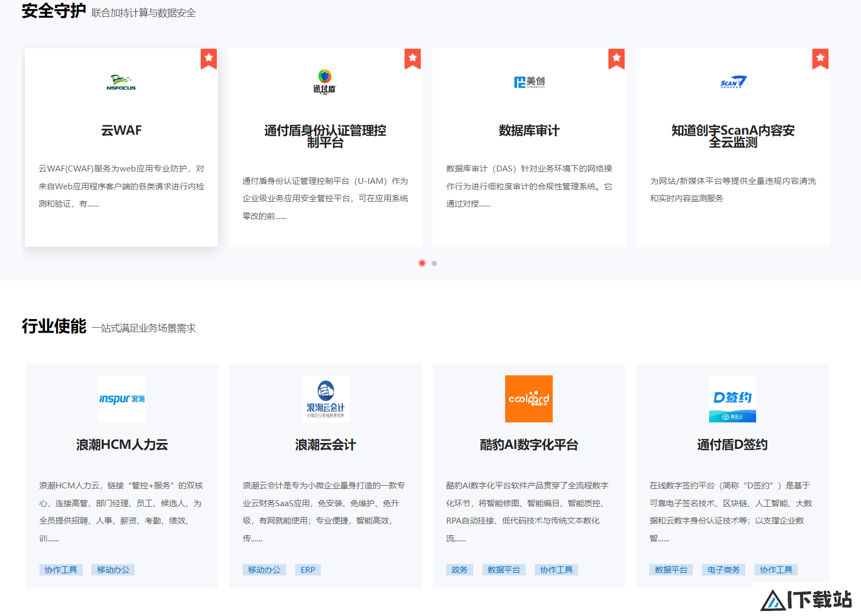
Task: Open 知道创宇ScanA内容安全云监测 card title
Action: 733,136
